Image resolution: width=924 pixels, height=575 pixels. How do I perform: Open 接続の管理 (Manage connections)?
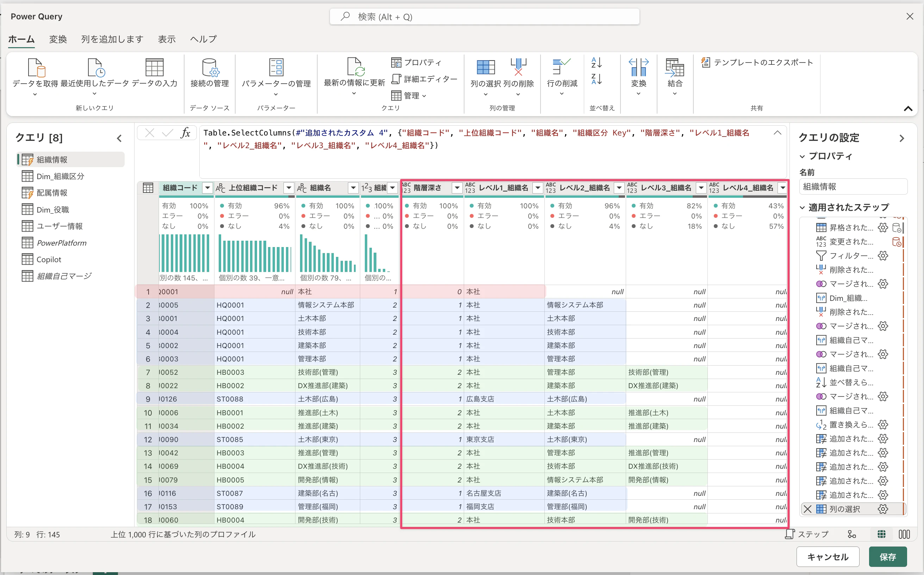(209, 73)
